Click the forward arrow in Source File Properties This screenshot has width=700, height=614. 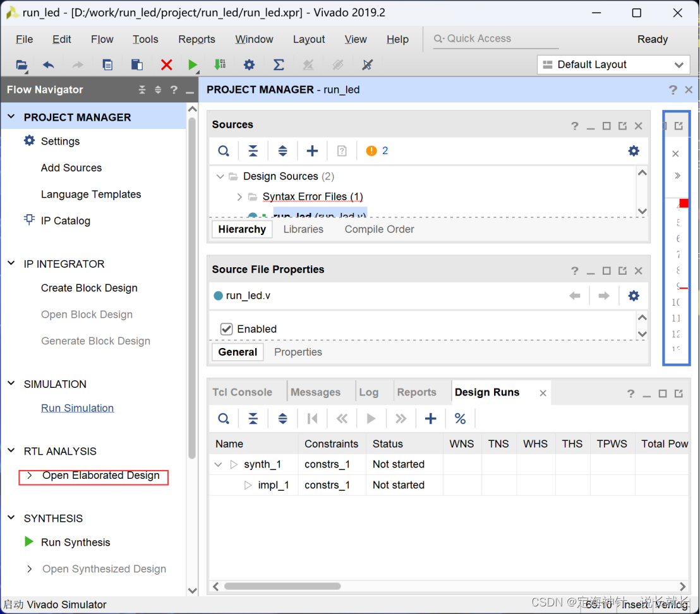(604, 296)
